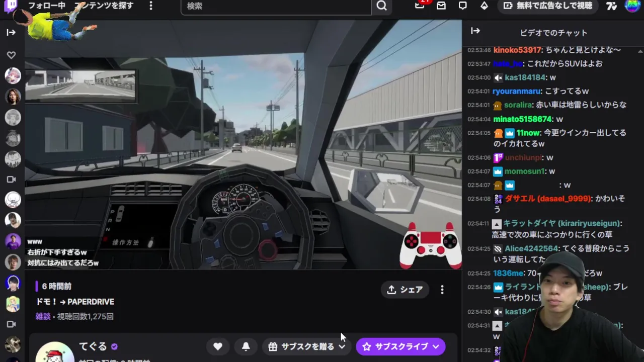Click the フォロー中 following tab

[x=46, y=6]
